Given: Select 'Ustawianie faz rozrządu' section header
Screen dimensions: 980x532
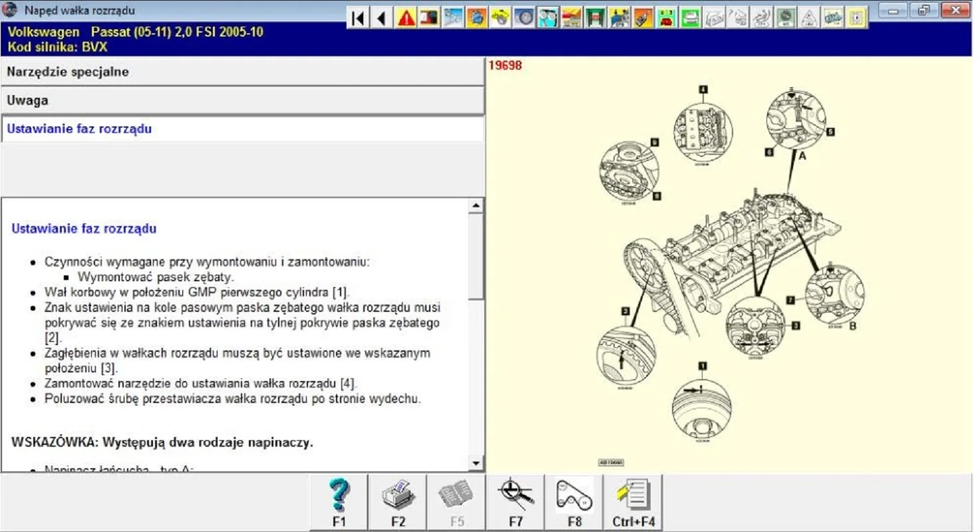Looking at the screenshot, I should click(x=242, y=129).
